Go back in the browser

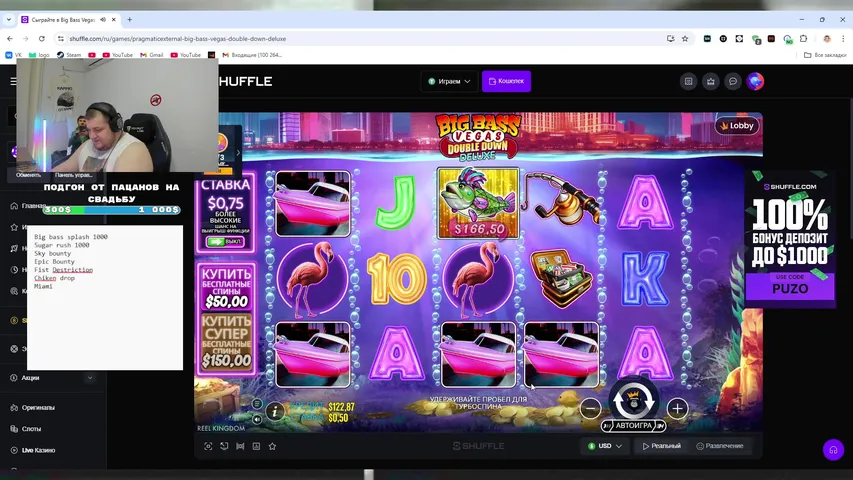coord(10,39)
